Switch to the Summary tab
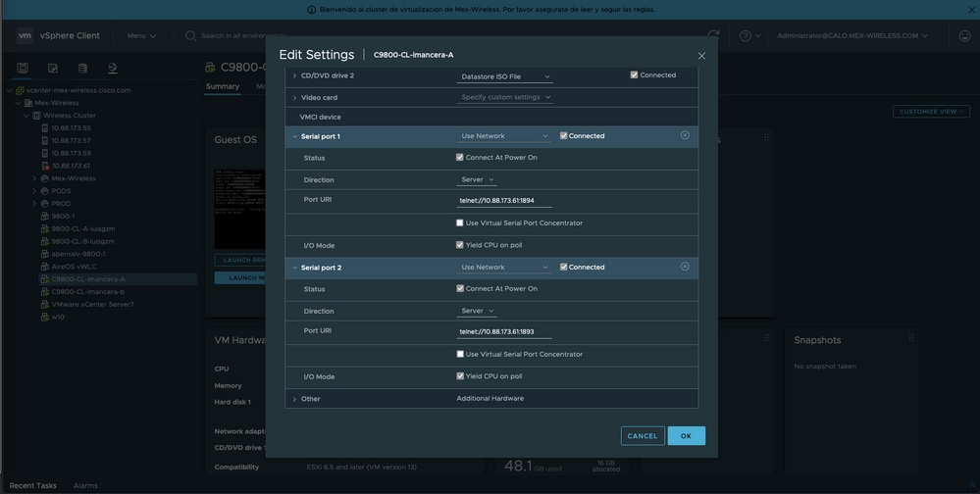Image resolution: width=980 pixels, height=494 pixels. pos(223,86)
